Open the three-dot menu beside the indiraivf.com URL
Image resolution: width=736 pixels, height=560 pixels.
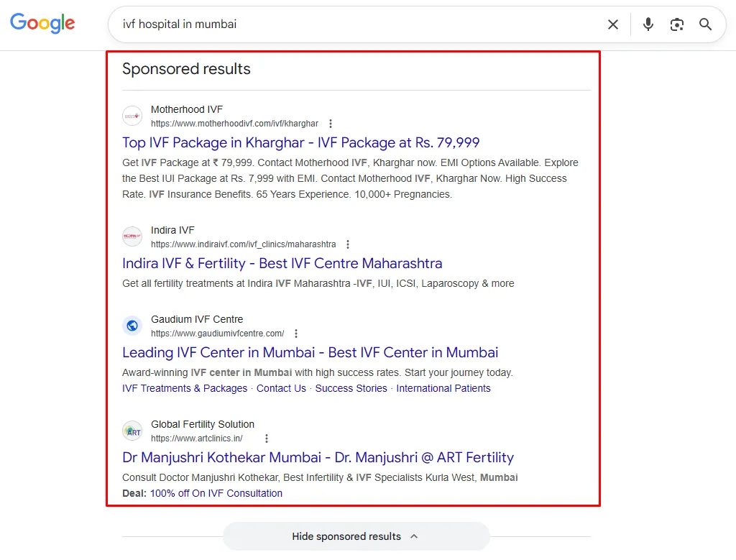coord(348,244)
